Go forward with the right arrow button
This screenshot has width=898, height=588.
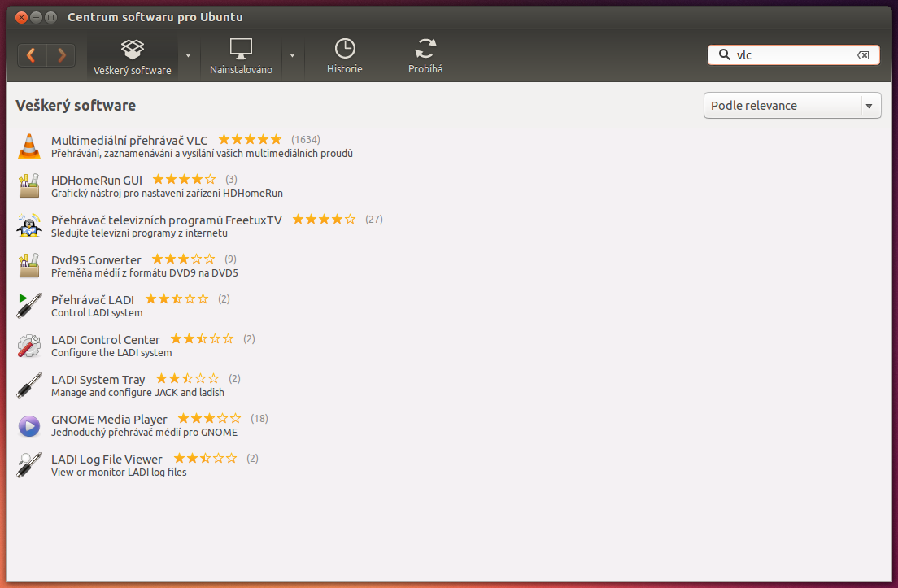[61, 55]
